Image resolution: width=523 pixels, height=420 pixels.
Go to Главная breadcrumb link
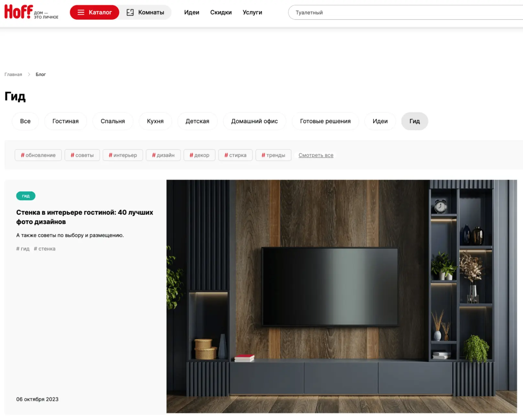point(13,74)
